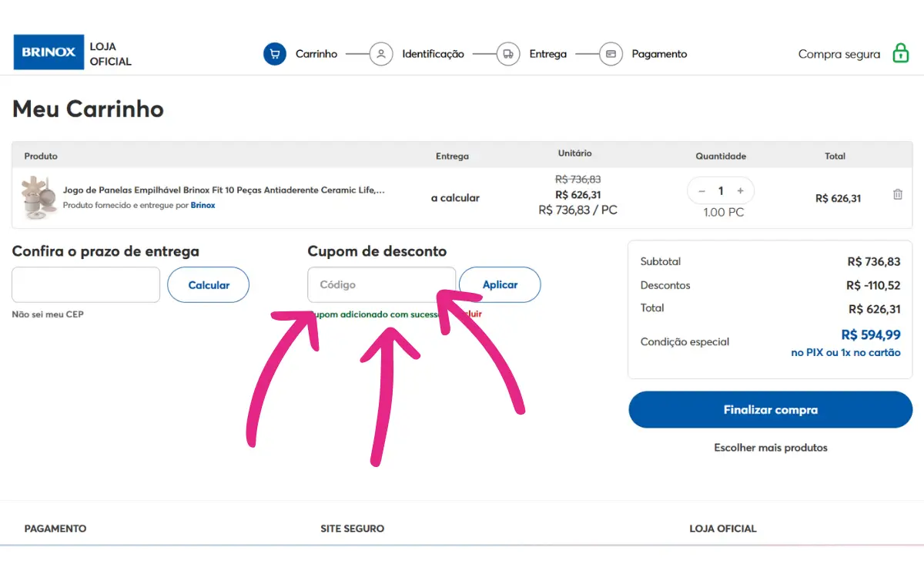The image size is (924, 578).
Task: Click the Entrega truck step icon
Action: click(508, 54)
